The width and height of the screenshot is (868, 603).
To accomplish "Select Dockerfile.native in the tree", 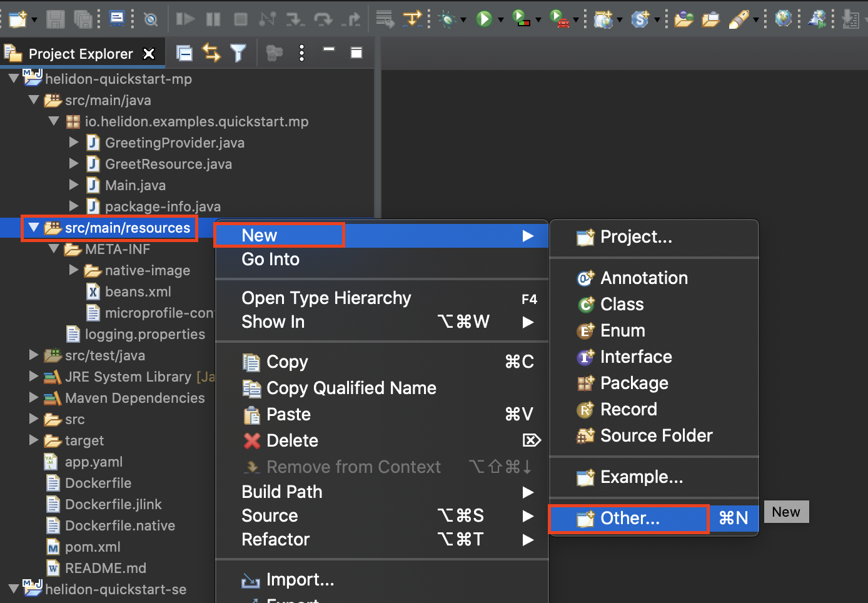I will coord(120,525).
